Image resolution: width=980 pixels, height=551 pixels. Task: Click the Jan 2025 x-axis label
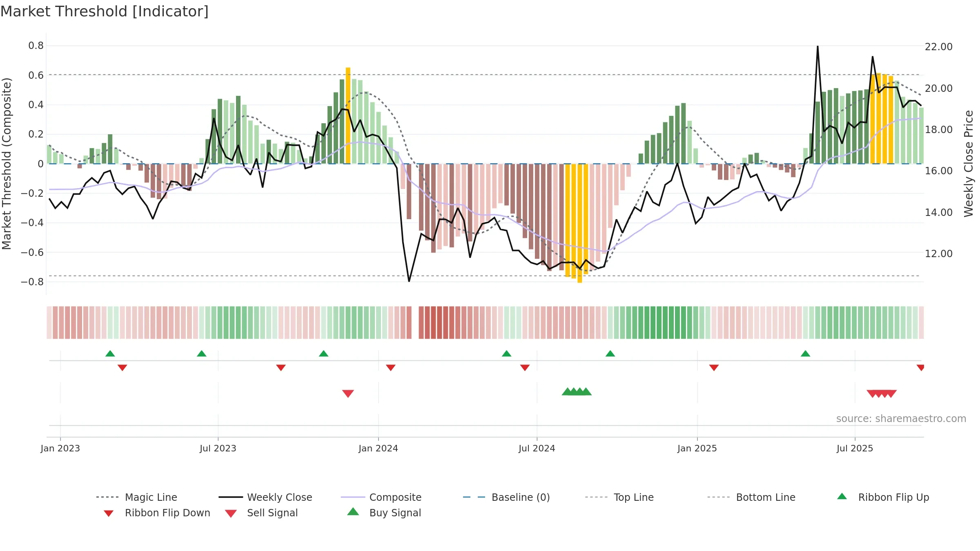click(x=697, y=448)
